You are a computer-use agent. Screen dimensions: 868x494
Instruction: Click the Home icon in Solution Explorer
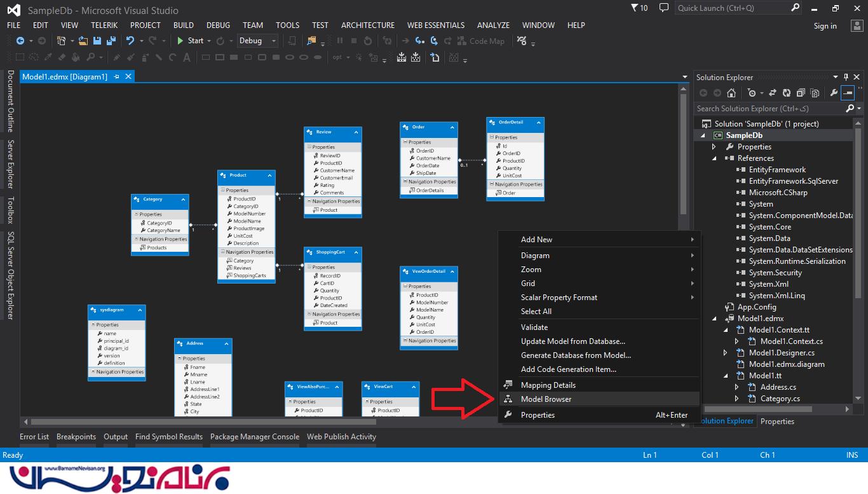click(731, 93)
